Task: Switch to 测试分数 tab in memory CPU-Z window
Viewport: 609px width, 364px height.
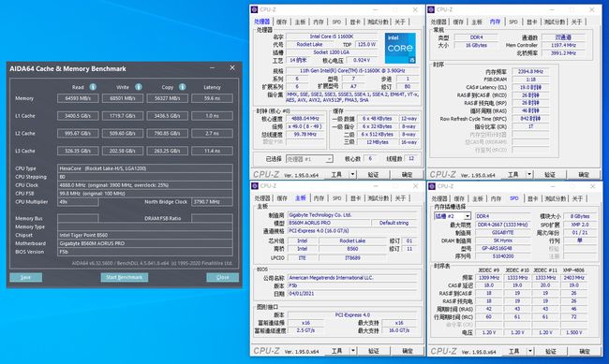Action: 555,22
